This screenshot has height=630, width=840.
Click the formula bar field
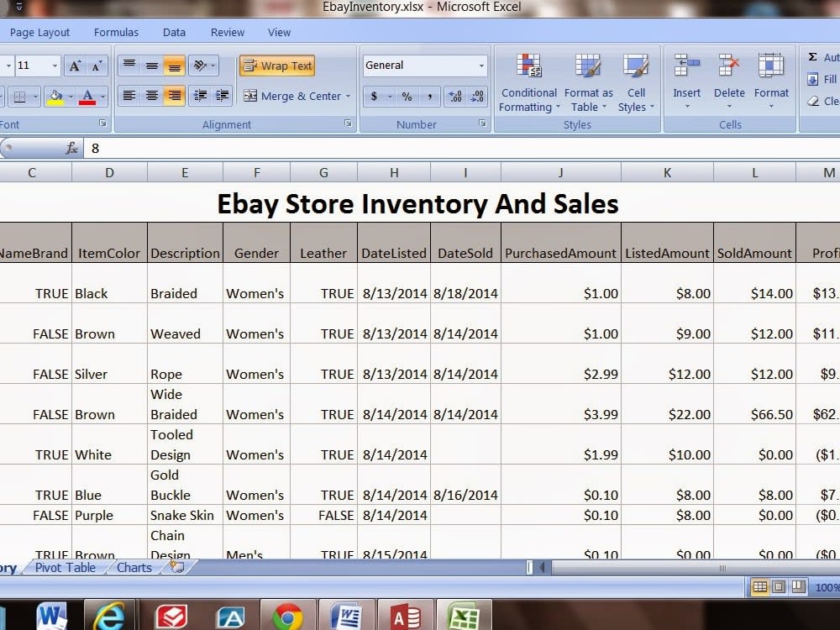[x=462, y=149]
